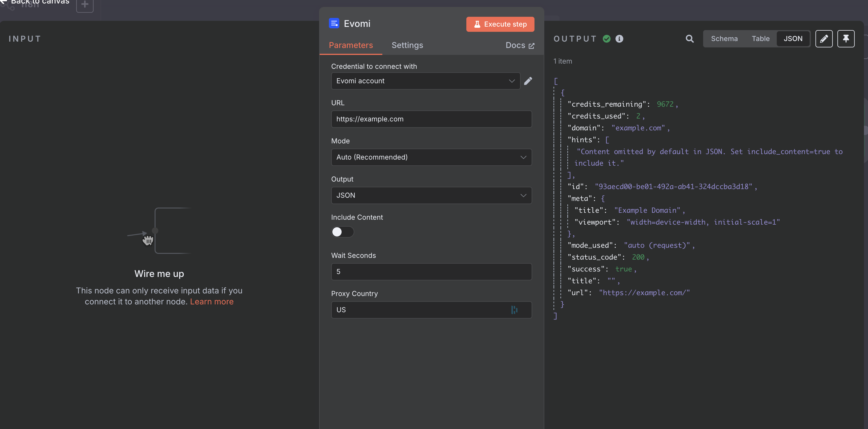Click the green success check icon
The image size is (868, 429).
pyautogui.click(x=606, y=39)
